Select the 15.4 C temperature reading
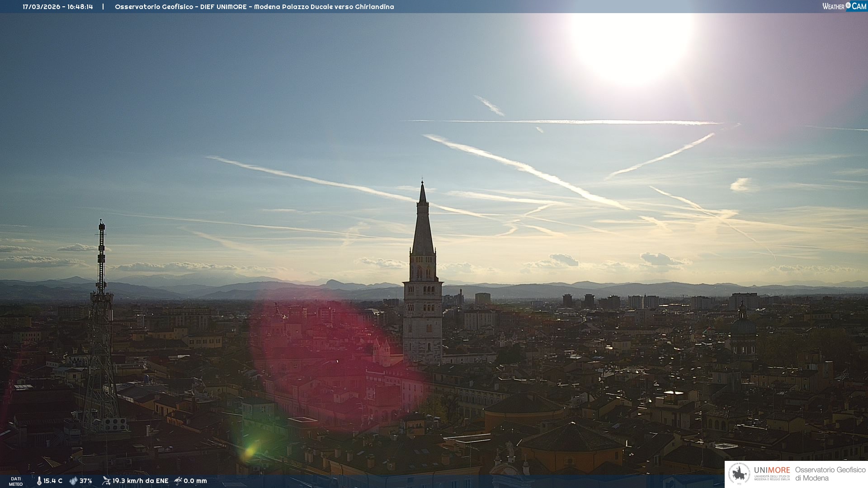This screenshot has width=868, height=488. (x=53, y=481)
